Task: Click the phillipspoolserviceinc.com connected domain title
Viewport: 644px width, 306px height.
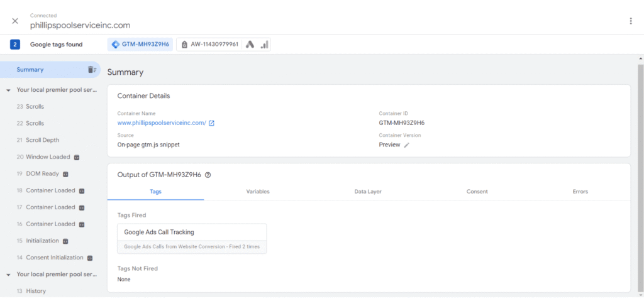Action: (80, 25)
